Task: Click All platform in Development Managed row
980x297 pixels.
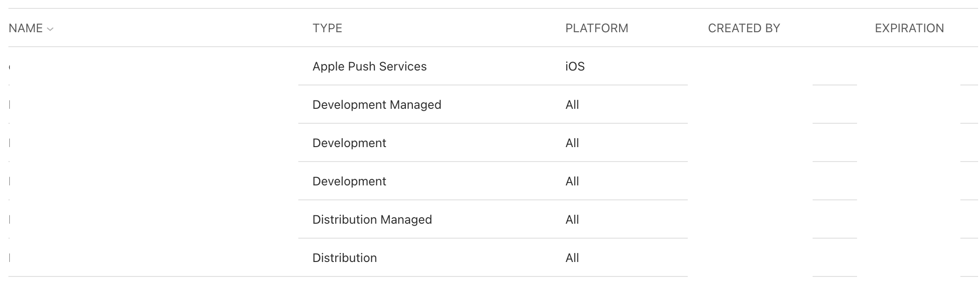Action: click(572, 105)
